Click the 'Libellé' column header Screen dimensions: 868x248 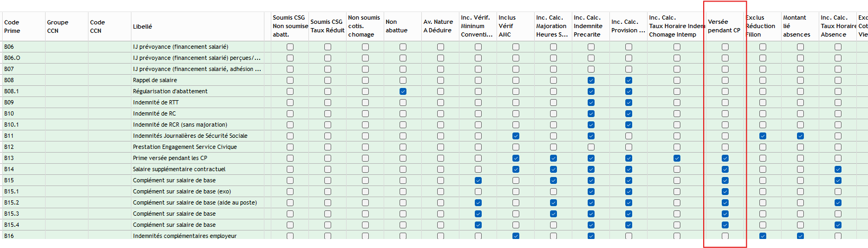[143, 26]
